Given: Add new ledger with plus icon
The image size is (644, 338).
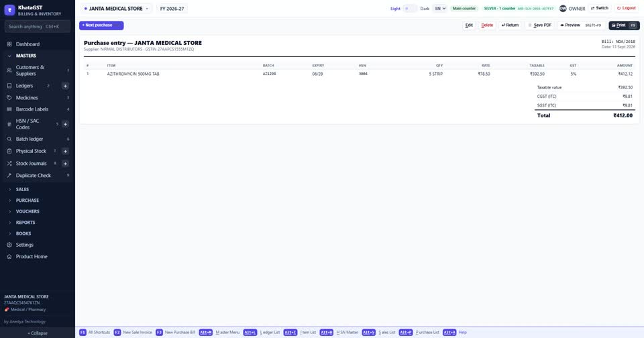Looking at the screenshot, I should point(65,86).
